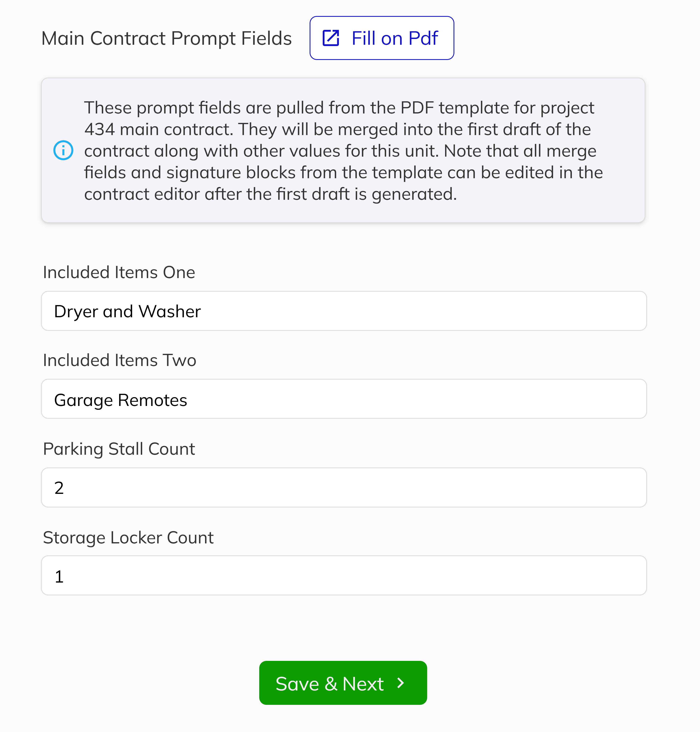Screen dimensions: 700x732
Task: Click the 'Storage Locker Count' label
Action: pos(128,537)
